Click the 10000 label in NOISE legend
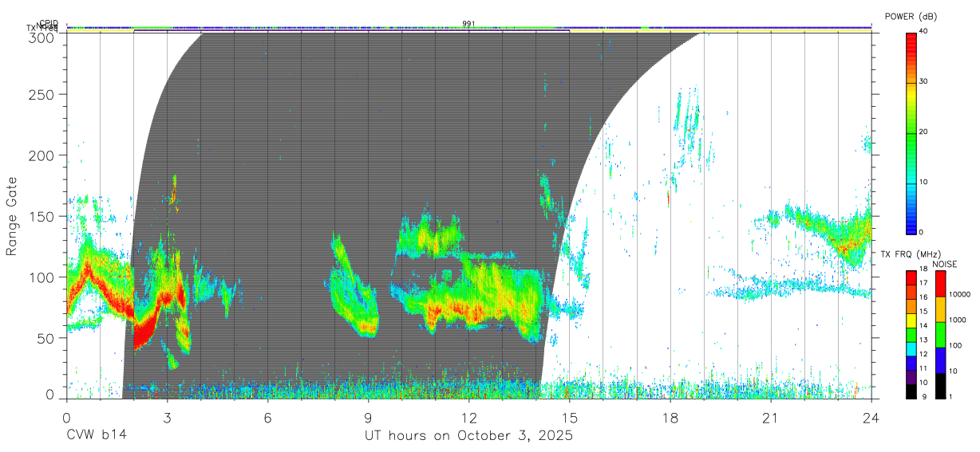The width and height of the screenshot is (980, 452). pyautogui.click(x=962, y=295)
